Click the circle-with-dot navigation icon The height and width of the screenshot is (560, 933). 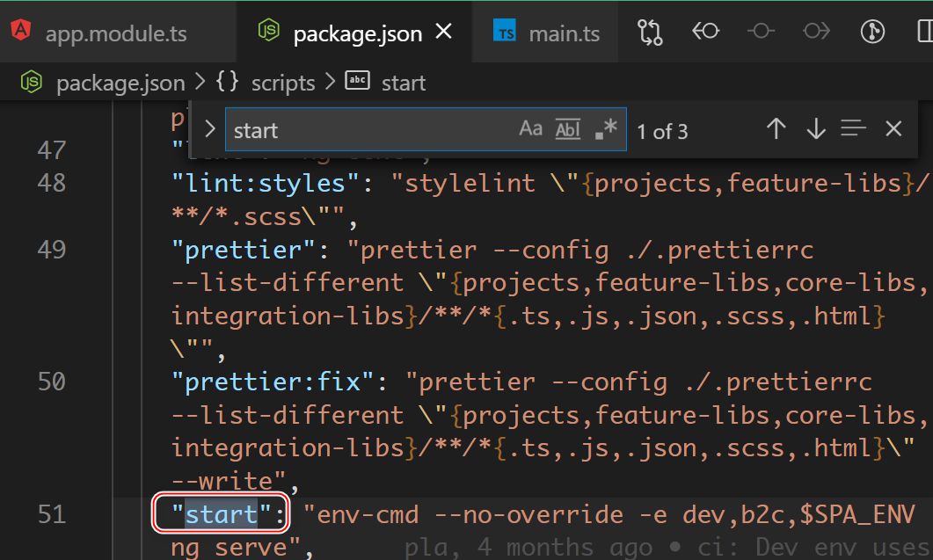761,33
